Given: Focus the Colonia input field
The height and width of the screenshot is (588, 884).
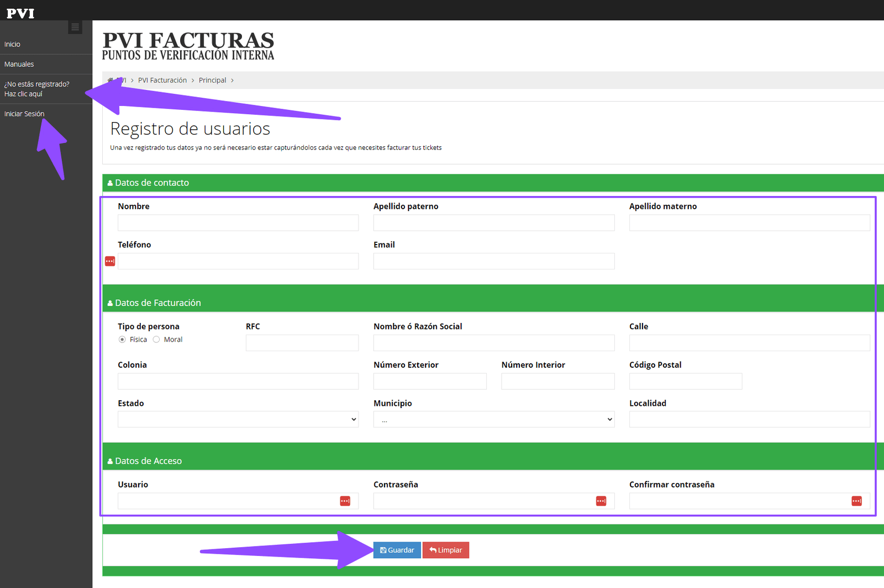Looking at the screenshot, I should tap(238, 382).
